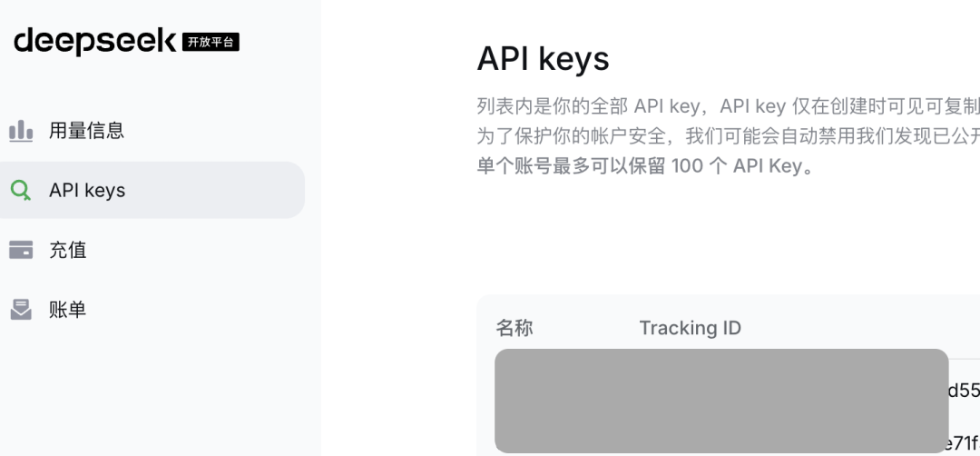Viewport: 980px width, 456px height.
Task: Click the inbox icon for 账单
Action: pos(21,309)
